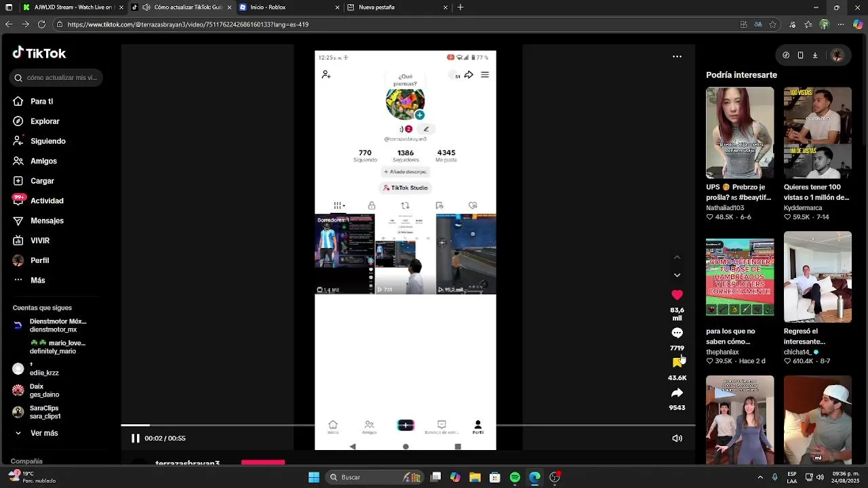The image size is (868, 488).
Task: Switch to the Nueva pestaña tab
Action: [398, 7]
